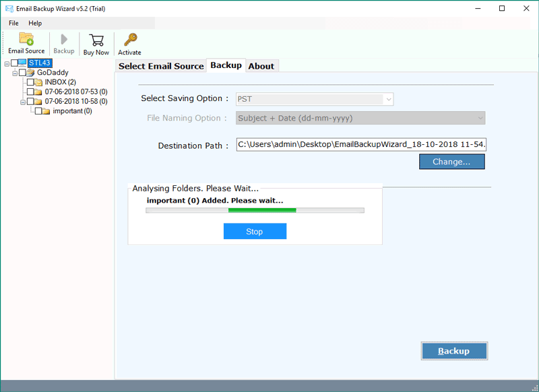
Task: Click the 'Destination Path :' label
Action: (x=193, y=145)
